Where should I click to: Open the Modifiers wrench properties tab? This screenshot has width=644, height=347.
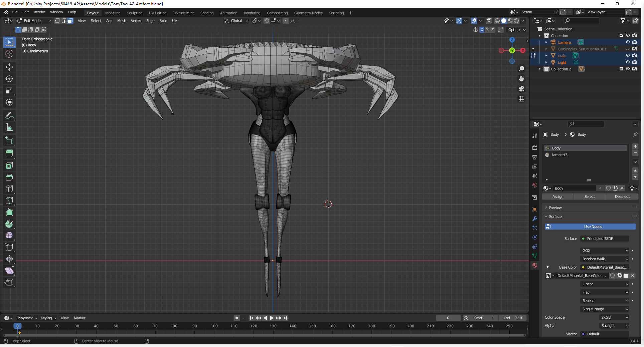point(535,219)
